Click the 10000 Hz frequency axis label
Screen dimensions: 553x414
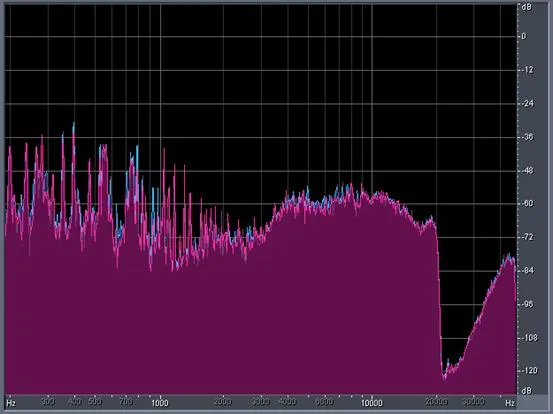(371, 403)
